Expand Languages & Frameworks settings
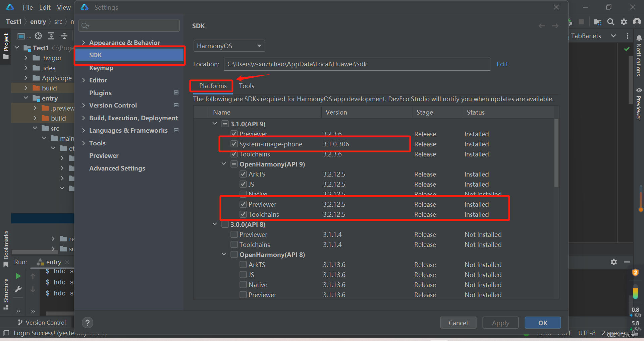The height and width of the screenshot is (341, 644). pyautogui.click(x=84, y=130)
